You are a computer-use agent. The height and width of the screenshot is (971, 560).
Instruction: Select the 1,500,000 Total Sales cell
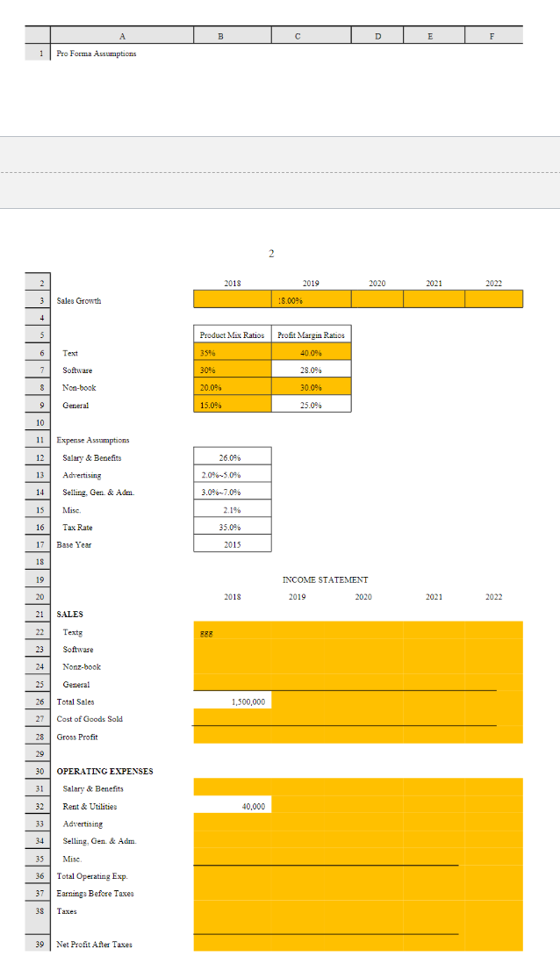[x=232, y=701]
